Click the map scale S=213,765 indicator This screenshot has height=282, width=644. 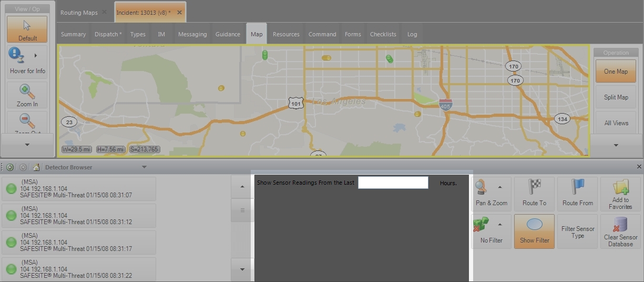coord(144,149)
